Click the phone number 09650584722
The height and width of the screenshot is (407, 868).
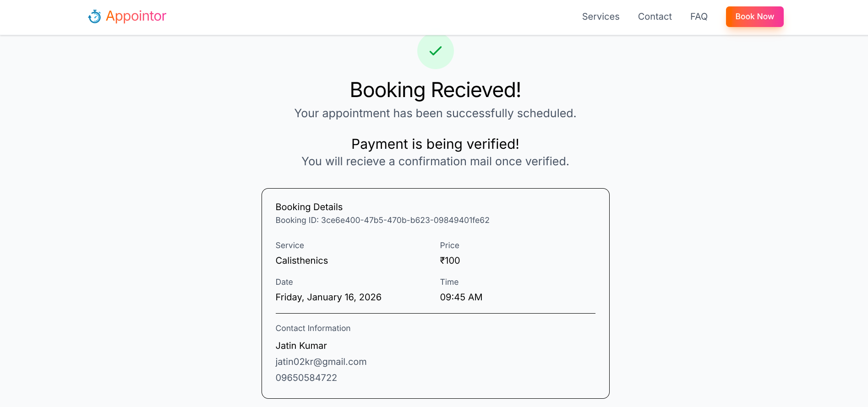(306, 378)
